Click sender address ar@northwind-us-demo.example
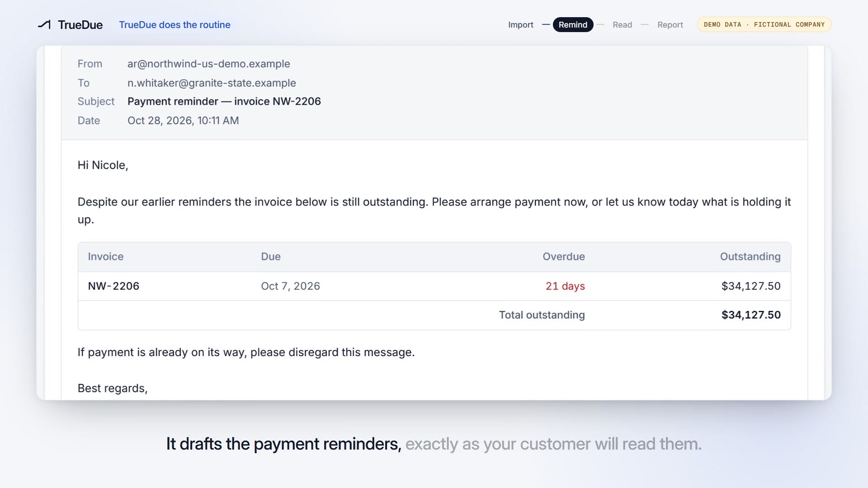 tap(208, 64)
